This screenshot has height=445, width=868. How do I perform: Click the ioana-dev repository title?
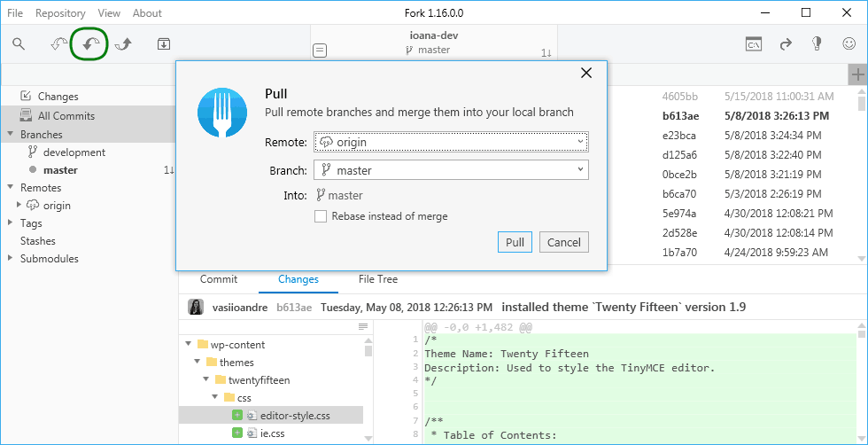click(434, 35)
